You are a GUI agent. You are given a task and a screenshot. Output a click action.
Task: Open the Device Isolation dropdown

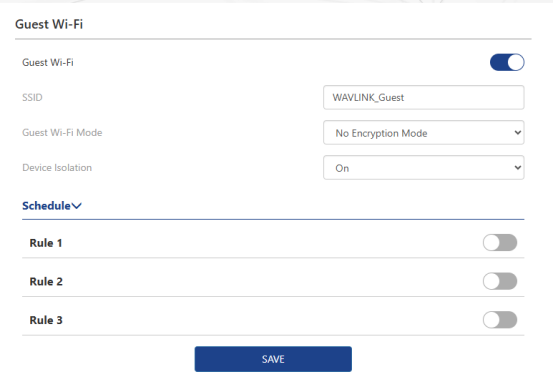point(423,168)
